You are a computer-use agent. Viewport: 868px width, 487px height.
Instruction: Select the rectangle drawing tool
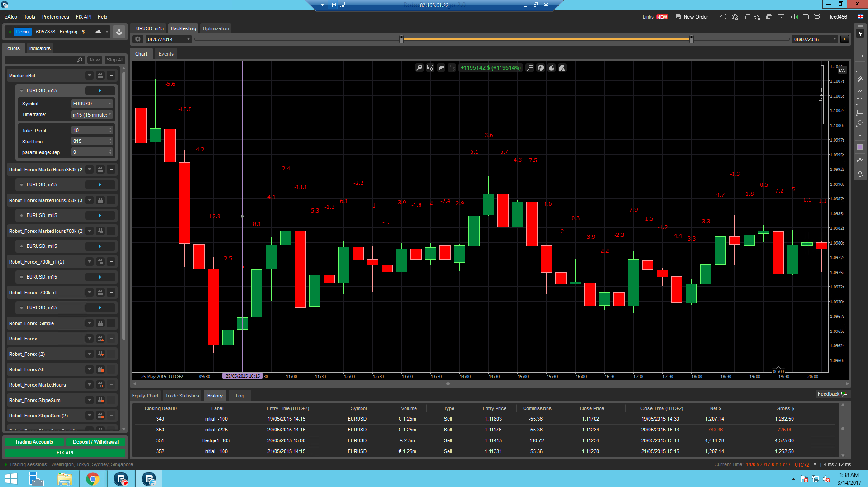(860, 112)
